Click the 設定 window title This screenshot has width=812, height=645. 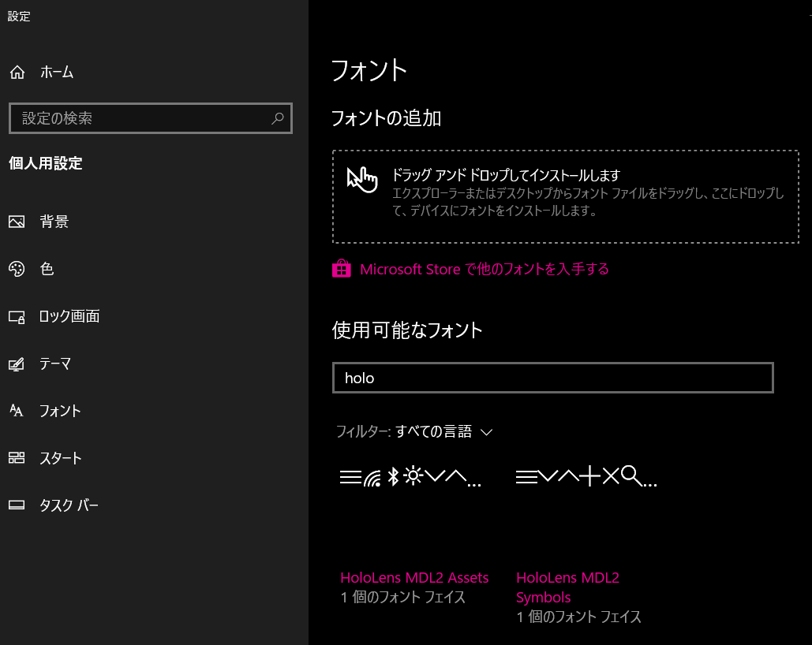(x=19, y=16)
